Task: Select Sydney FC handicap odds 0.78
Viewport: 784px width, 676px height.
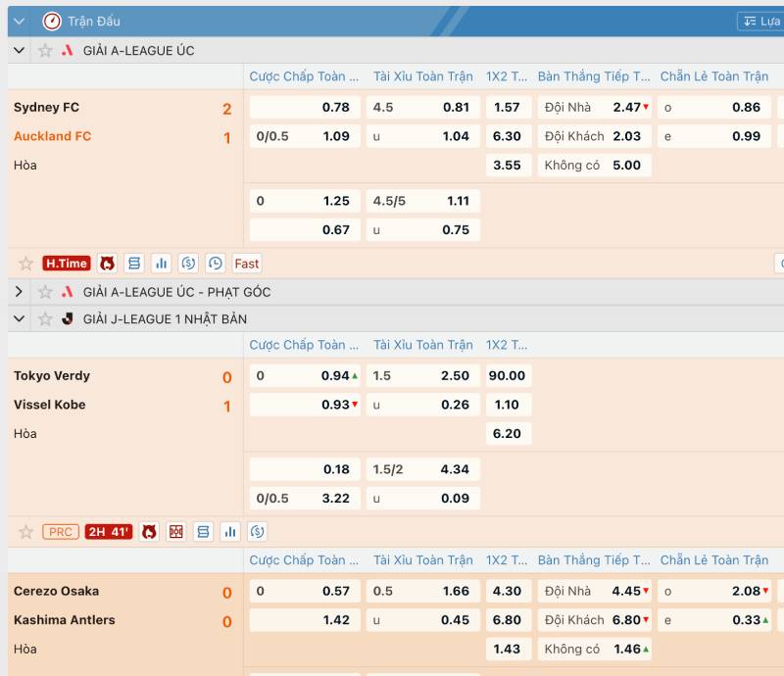Action: pyautogui.click(x=304, y=108)
